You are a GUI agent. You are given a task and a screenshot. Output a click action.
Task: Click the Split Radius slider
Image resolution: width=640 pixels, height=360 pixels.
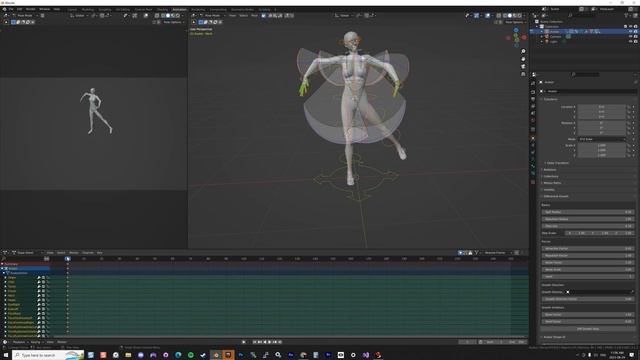pos(588,212)
